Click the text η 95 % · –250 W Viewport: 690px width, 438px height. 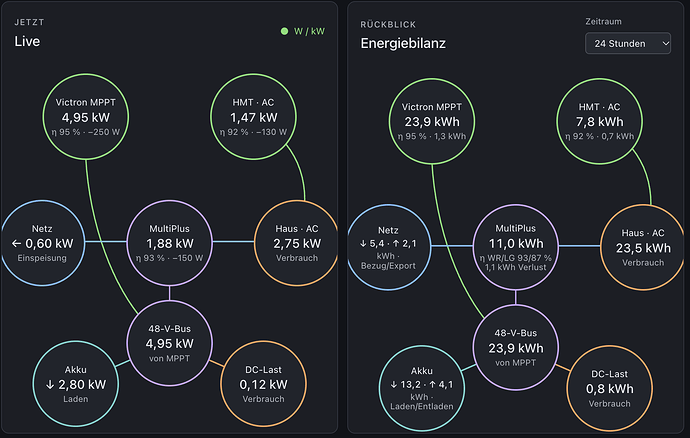coord(86,132)
